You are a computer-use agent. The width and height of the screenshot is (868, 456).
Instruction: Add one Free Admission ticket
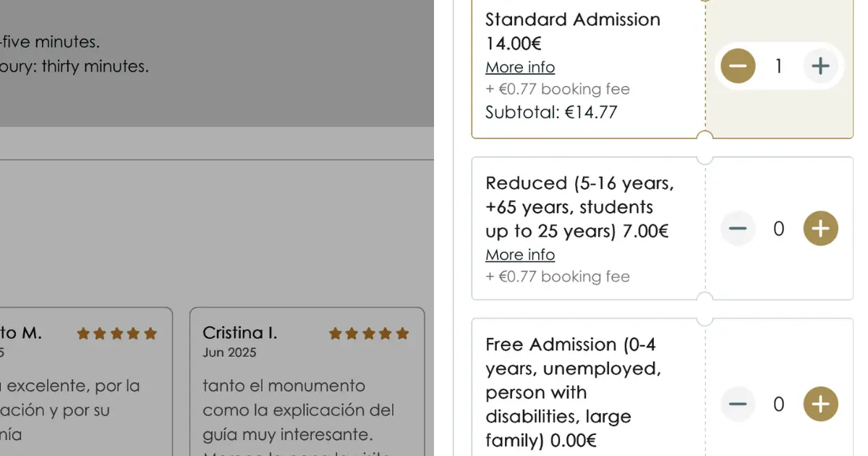pyautogui.click(x=820, y=404)
